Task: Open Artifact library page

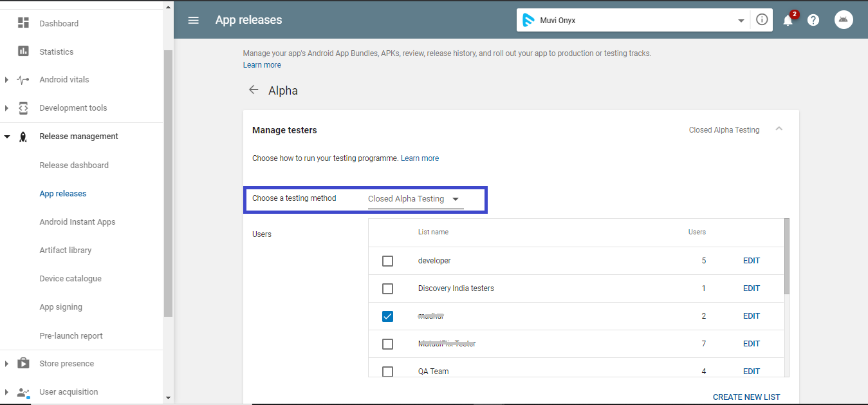Action: [x=66, y=250]
